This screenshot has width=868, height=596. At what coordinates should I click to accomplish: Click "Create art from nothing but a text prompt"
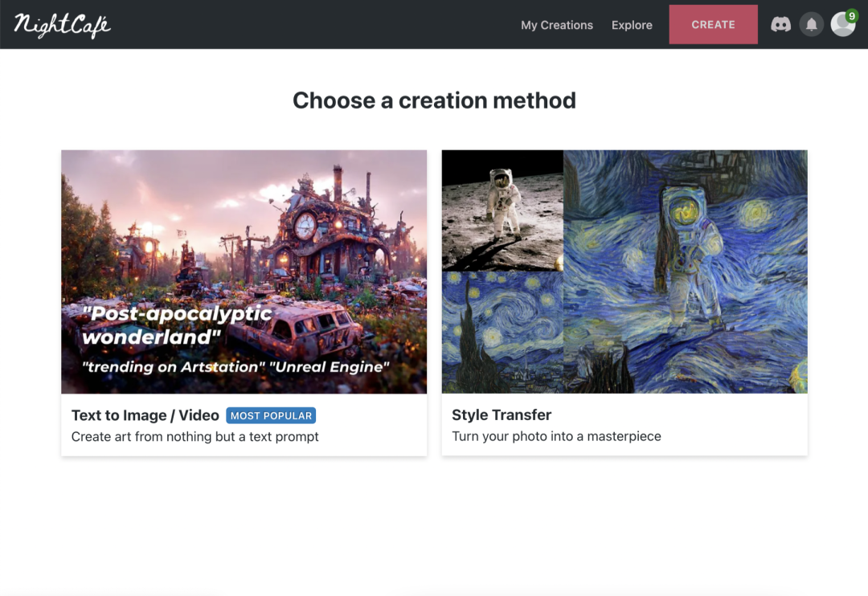[194, 437]
